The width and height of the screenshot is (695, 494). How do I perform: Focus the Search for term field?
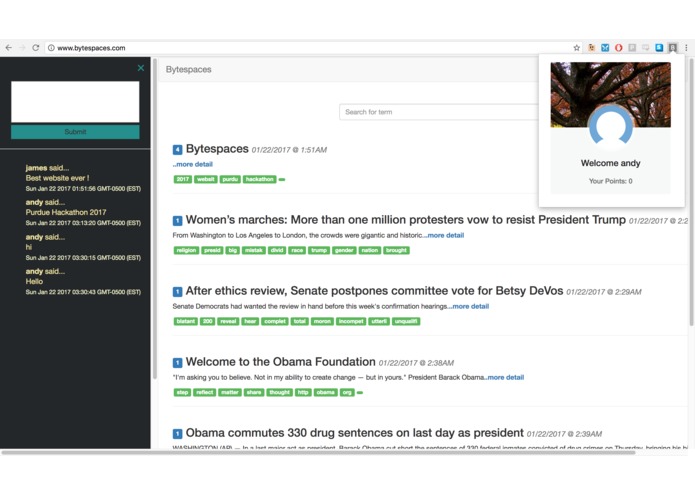coord(439,112)
